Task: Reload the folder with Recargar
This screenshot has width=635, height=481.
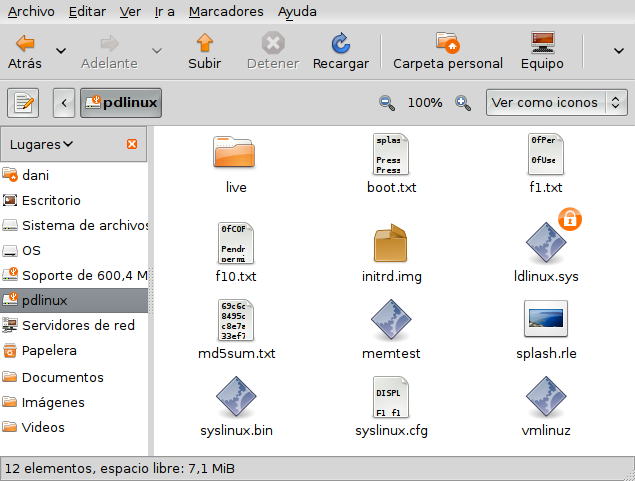Action: tap(340, 51)
